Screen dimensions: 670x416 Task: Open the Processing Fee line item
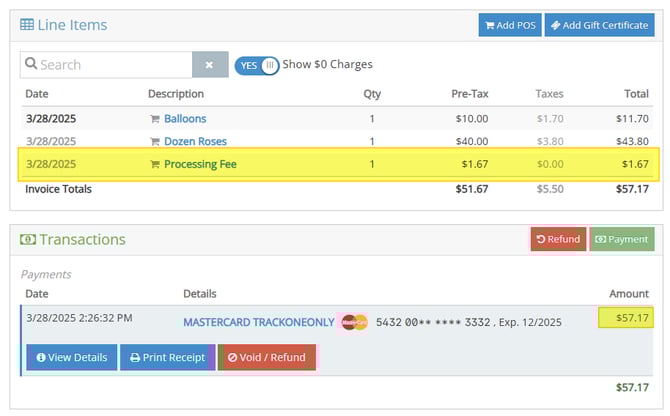coord(200,164)
